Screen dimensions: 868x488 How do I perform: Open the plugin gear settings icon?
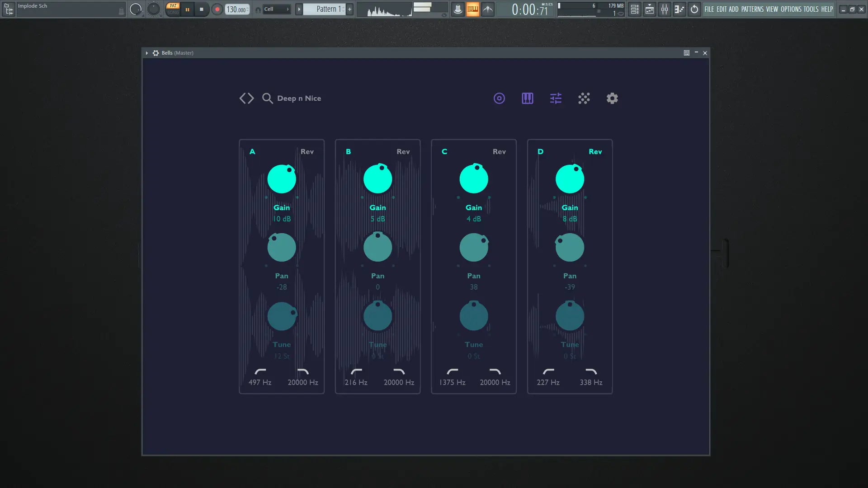tap(612, 98)
